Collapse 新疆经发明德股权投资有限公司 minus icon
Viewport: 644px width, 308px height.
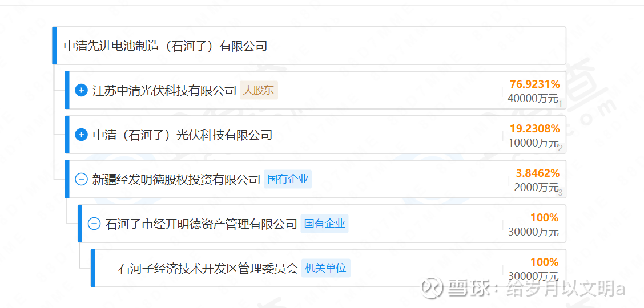[x=81, y=179]
